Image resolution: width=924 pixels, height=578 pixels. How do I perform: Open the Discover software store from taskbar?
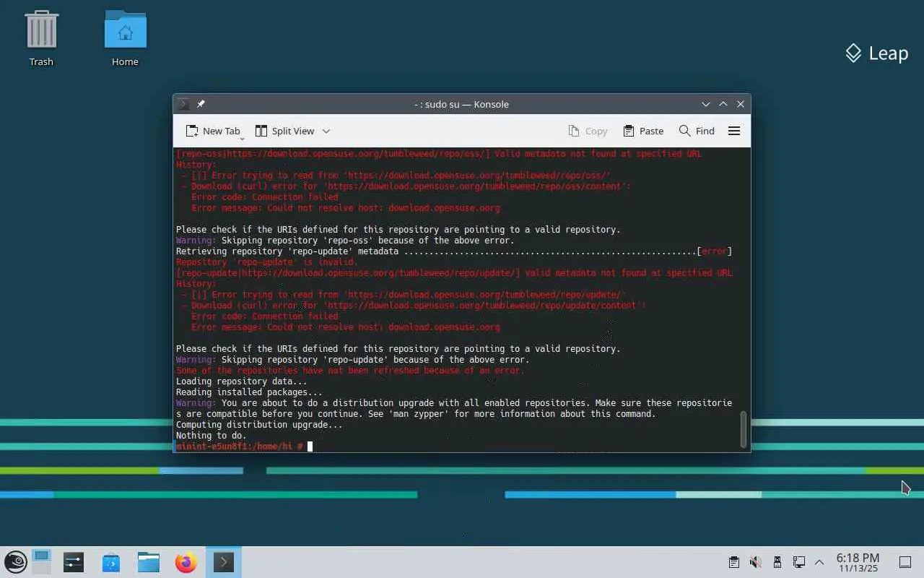(111, 562)
